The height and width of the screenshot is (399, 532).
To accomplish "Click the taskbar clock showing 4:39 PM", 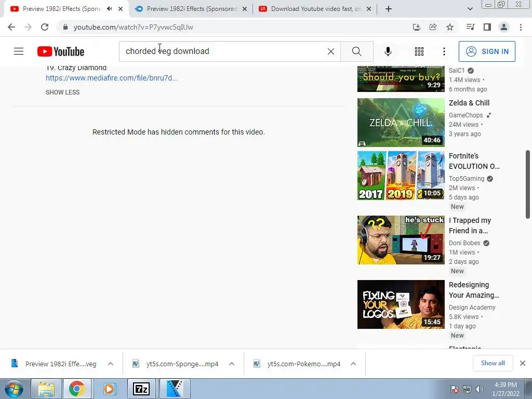I will point(506,389).
